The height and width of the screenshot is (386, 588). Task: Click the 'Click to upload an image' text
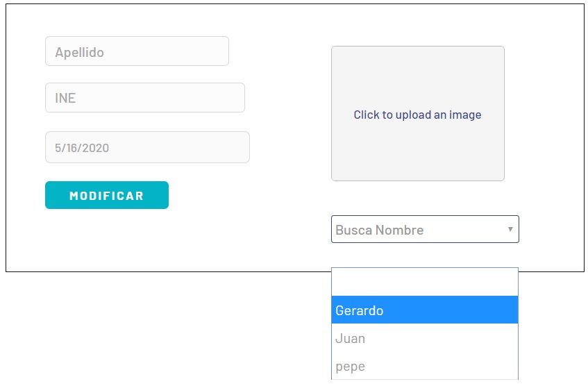pos(417,115)
